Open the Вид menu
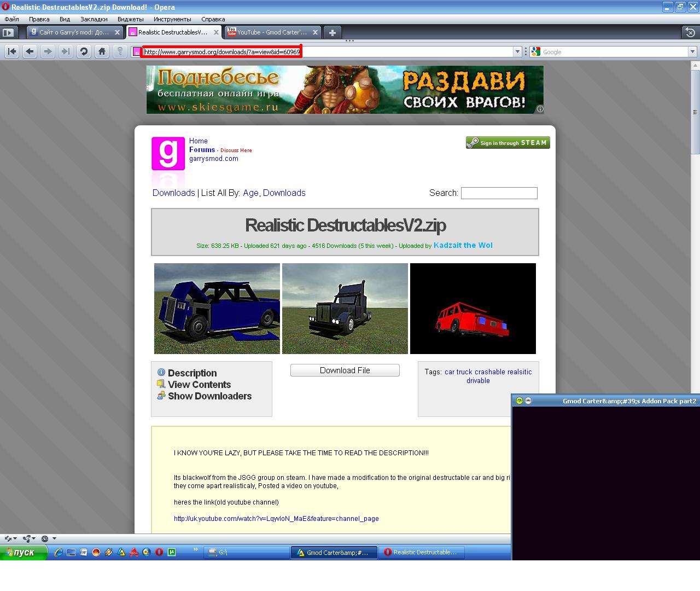Screen dimensions: 700x591 point(65,19)
